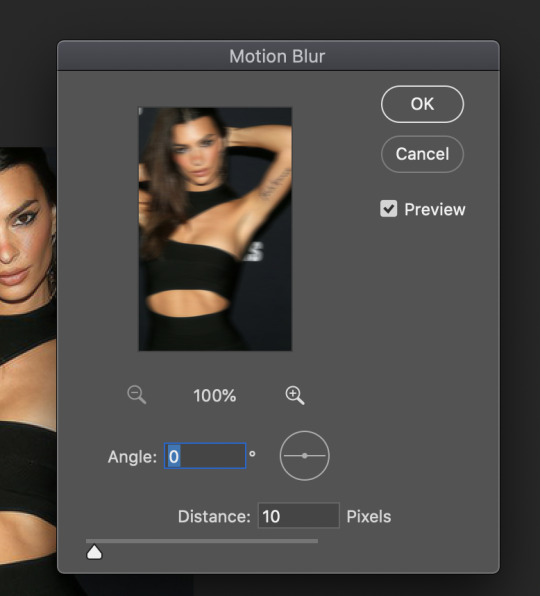Click the distance slider handle
540x596 pixels.
click(94, 553)
